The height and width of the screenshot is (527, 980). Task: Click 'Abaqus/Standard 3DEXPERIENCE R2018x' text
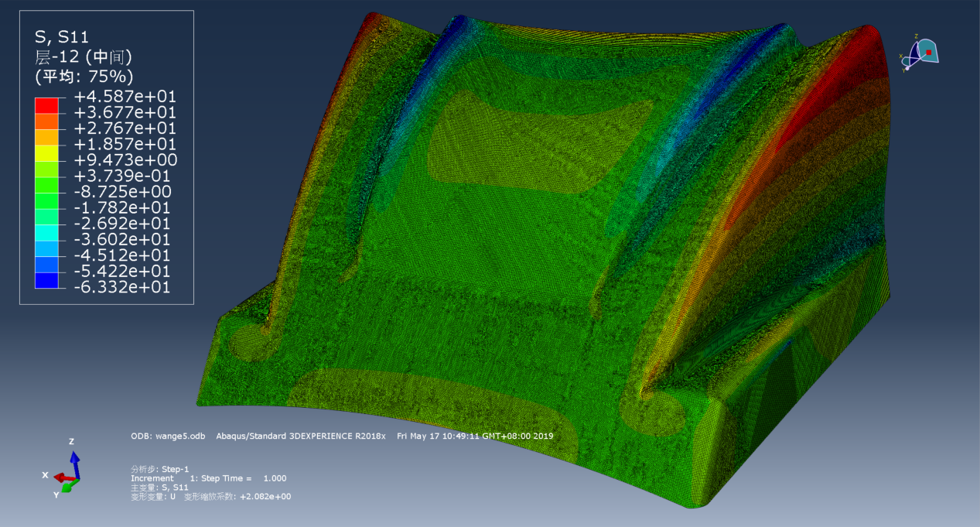point(301,436)
